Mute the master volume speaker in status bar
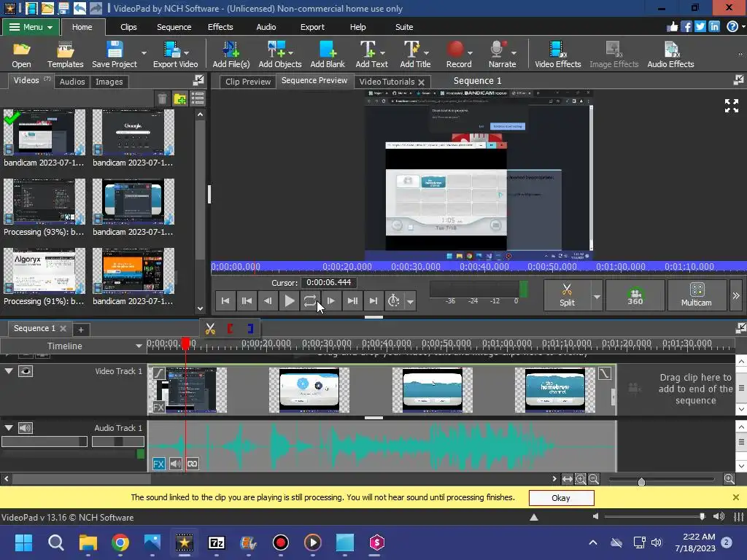 (595, 516)
